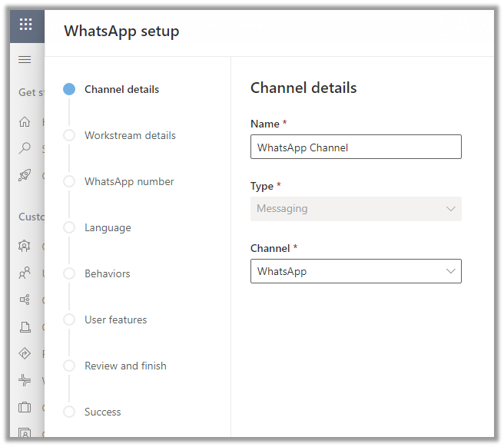Select the Channel details step circle

[x=69, y=89]
